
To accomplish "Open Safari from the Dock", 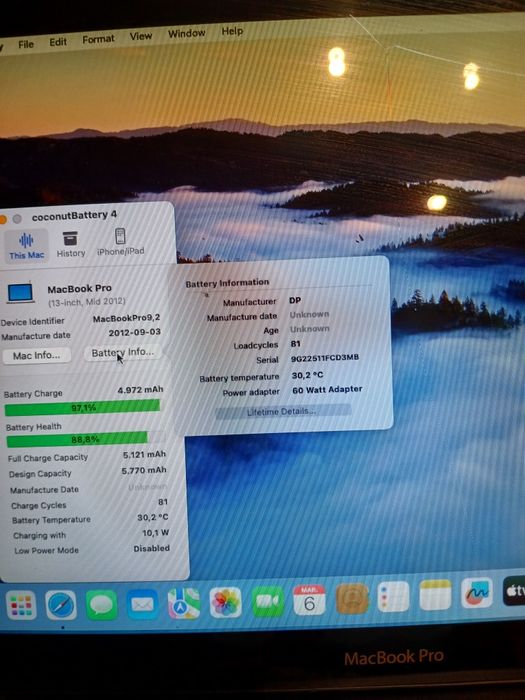I will tap(61, 605).
